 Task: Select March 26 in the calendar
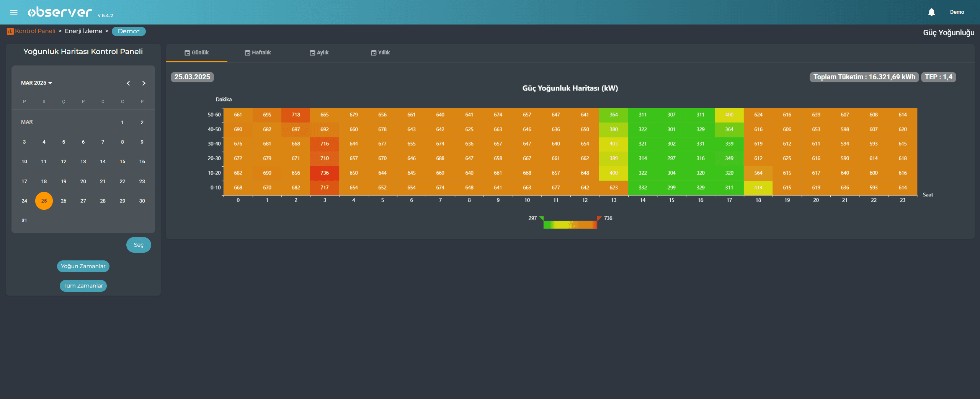tap(64, 201)
